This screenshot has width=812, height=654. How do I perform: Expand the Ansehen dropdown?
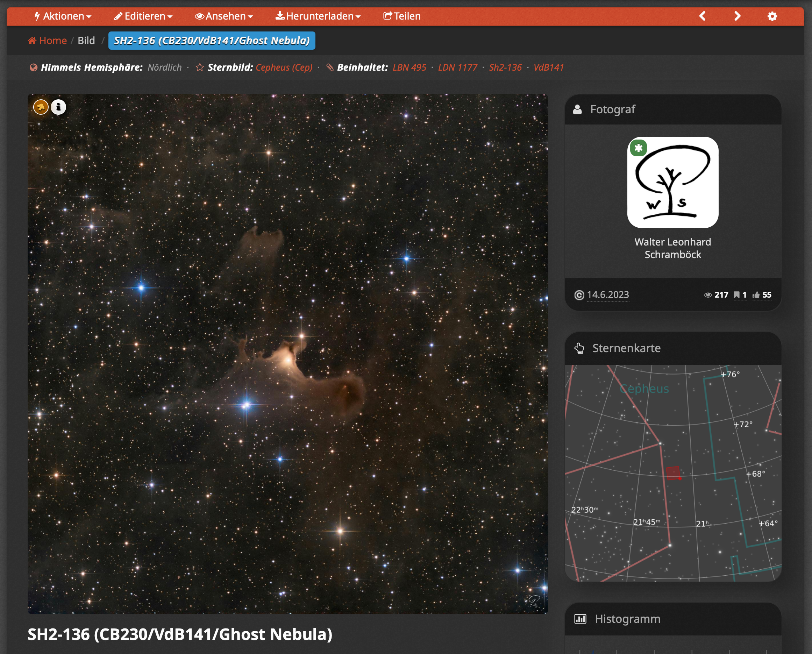pos(224,16)
